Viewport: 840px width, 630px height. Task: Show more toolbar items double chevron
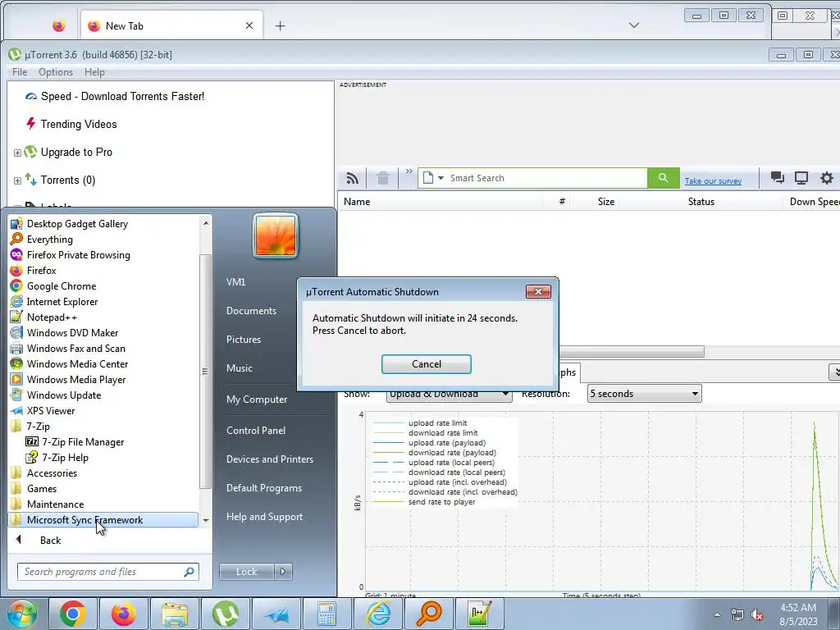point(409,171)
